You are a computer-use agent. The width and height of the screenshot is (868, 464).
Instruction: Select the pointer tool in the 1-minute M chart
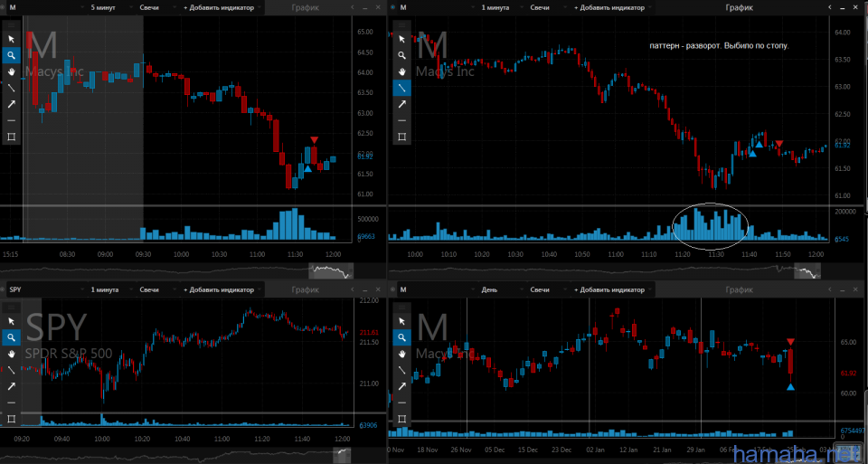(x=401, y=39)
